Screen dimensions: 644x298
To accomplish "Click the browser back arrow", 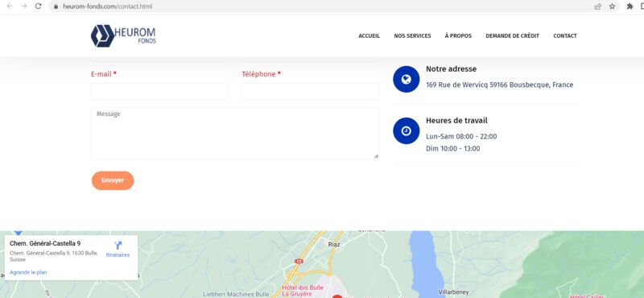I will [10, 6].
